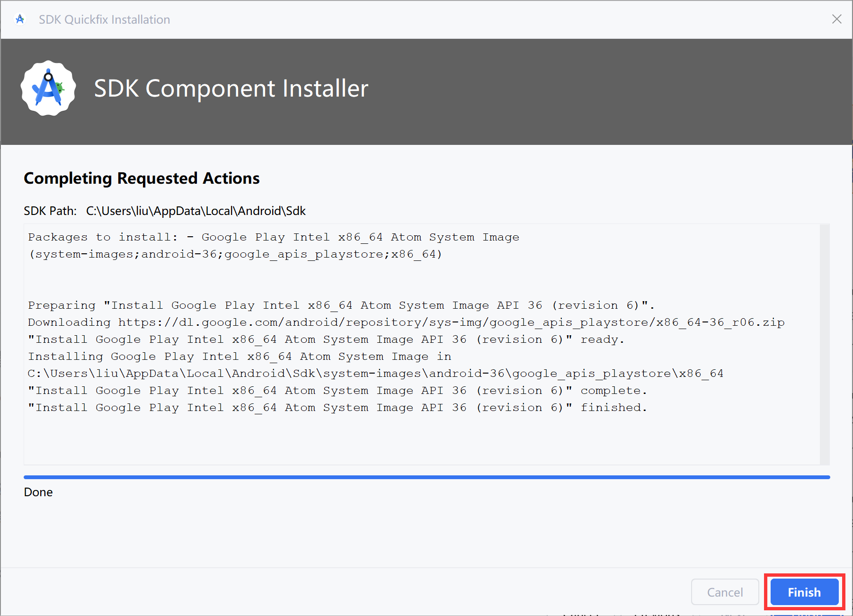Click the dl.google.com download URL in log
The width and height of the screenshot is (853, 616).
451,322
